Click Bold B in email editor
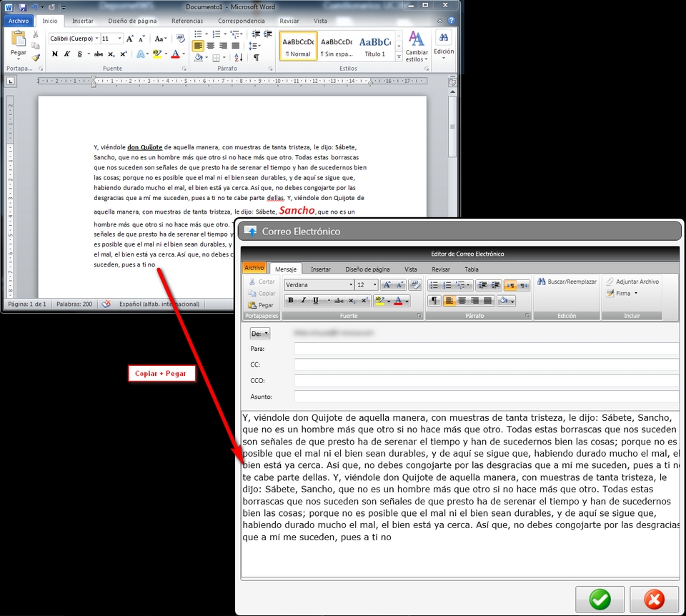 pos(291,300)
